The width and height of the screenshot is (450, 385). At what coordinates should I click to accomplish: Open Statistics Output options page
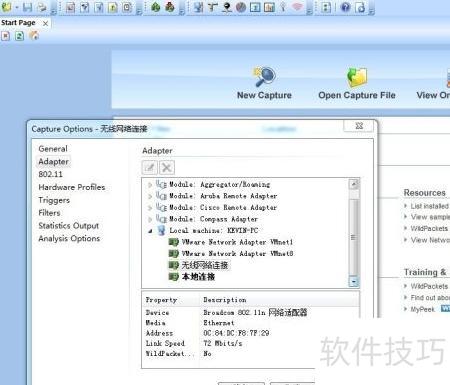(x=69, y=226)
